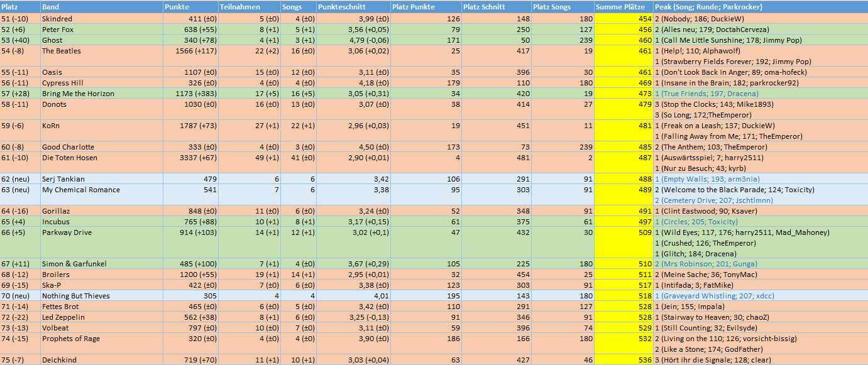
Task: Select the "Punkte" column header cell
Action: coord(190,7)
